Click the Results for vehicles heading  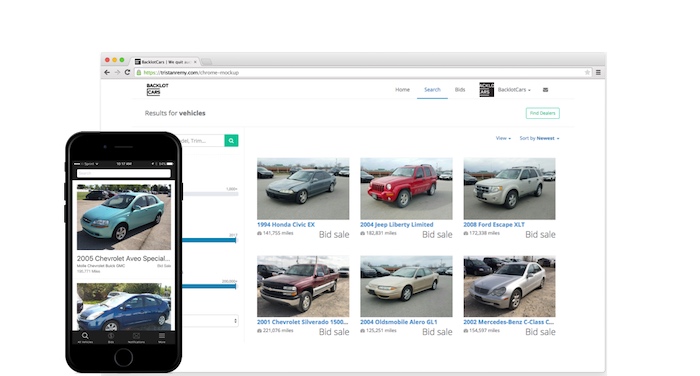pos(175,113)
